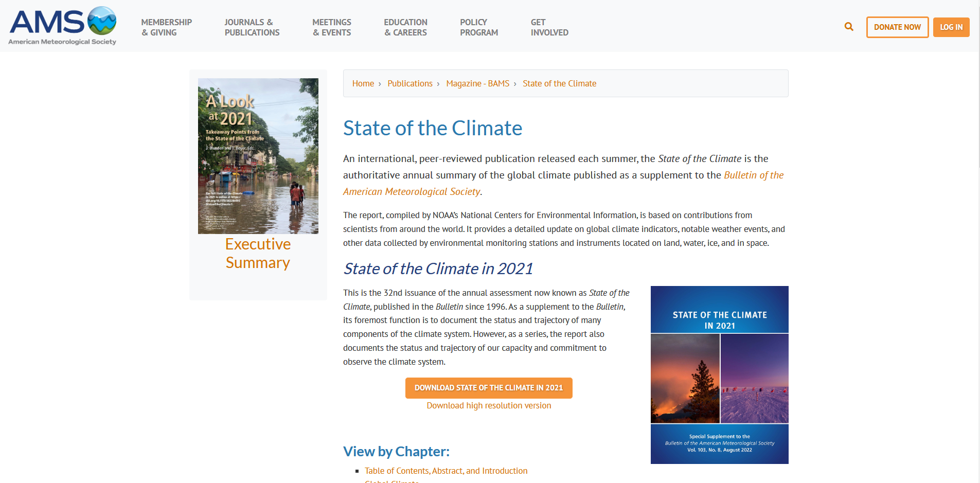Open Table of Contents, Abstract, and Introduction chapter

coord(446,471)
